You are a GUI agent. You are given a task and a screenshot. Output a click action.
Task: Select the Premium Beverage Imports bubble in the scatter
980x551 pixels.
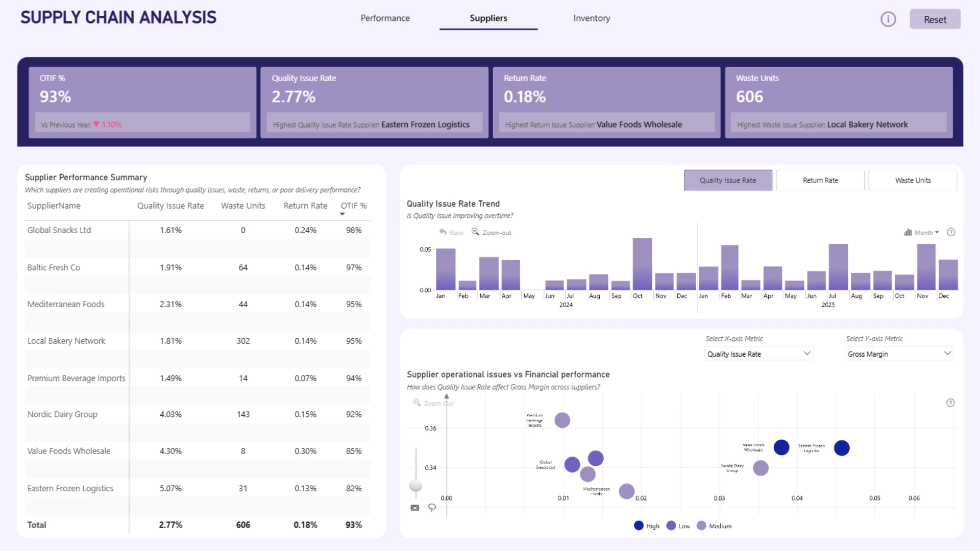tap(562, 420)
